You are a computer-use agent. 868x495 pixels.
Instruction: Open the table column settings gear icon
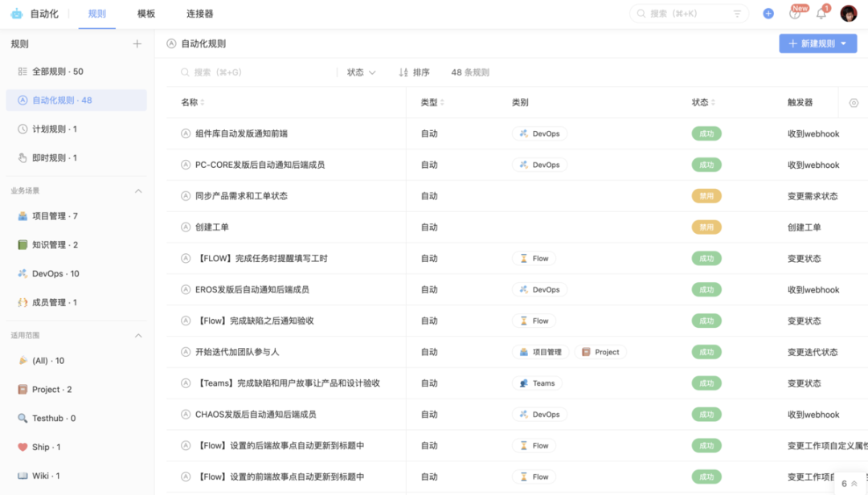[854, 103]
